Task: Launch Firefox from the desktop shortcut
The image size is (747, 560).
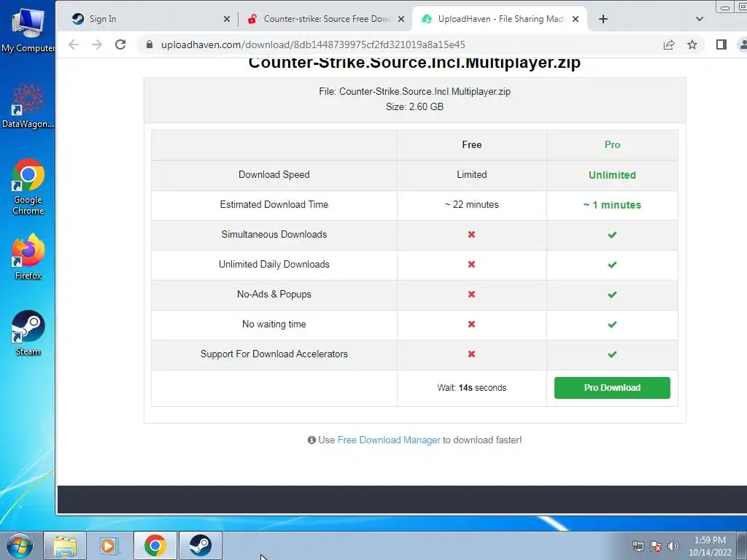Action: pos(28,256)
